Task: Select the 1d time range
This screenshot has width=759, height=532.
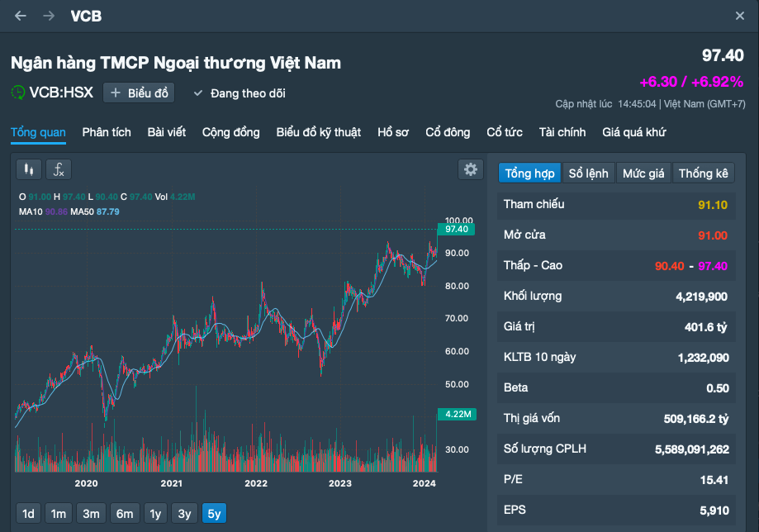Action: [x=29, y=514]
